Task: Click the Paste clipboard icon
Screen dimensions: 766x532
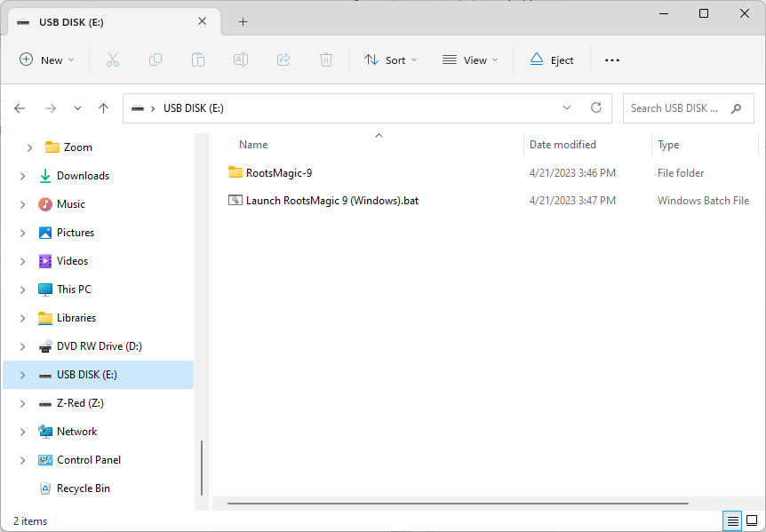Action: click(x=198, y=60)
